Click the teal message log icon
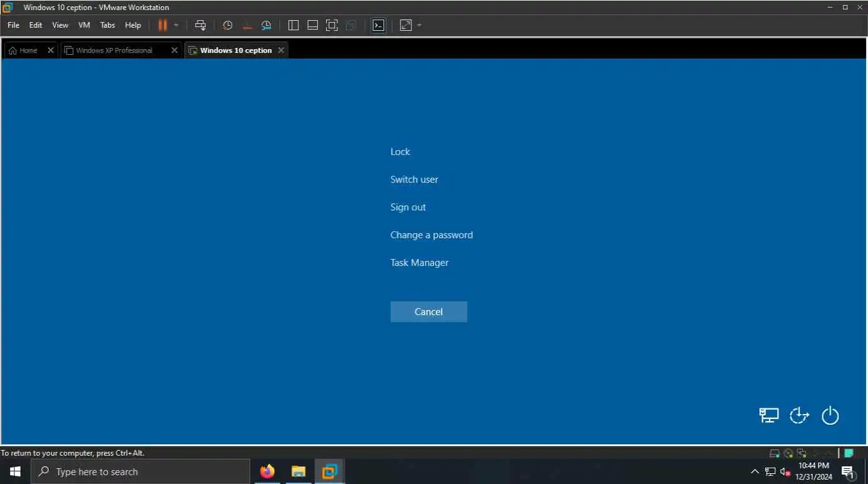Image resolution: width=868 pixels, height=484 pixels. tap(849, 453)
